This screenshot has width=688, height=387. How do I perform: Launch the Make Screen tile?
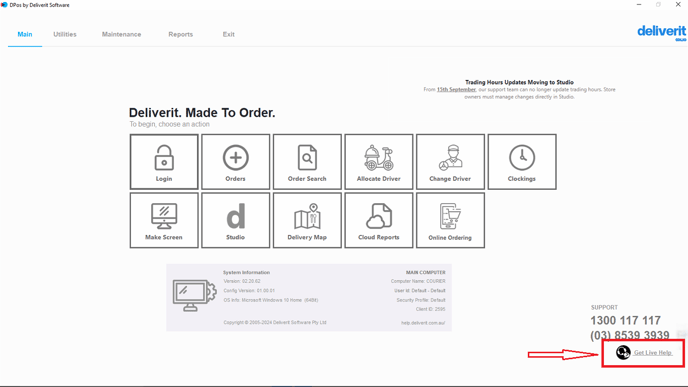pos(164,220)
